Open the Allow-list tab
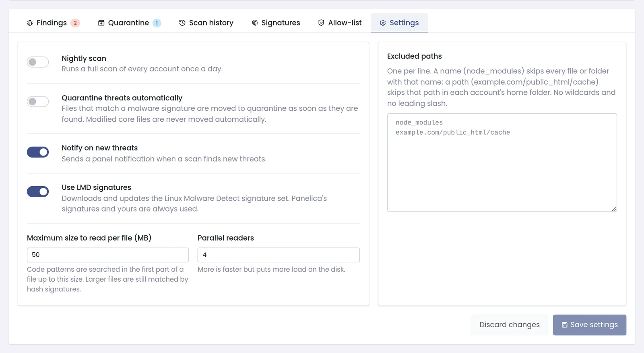The height and width of the screenshot is (353, 644). (340, 23)
